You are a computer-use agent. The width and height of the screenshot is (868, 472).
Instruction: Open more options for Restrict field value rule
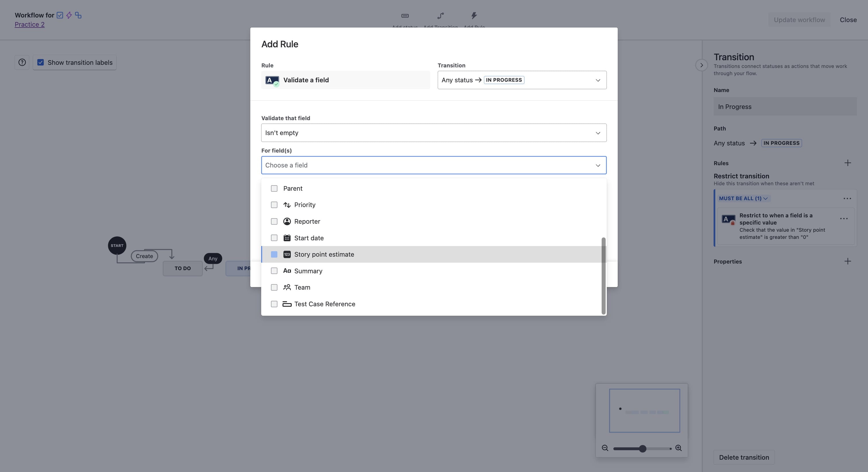(x=844, y=219)
